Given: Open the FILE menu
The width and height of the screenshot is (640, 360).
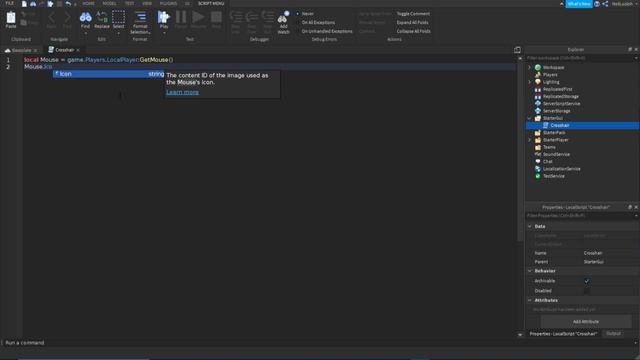Looking at the screenshot, I should click(x=9, y=3).
